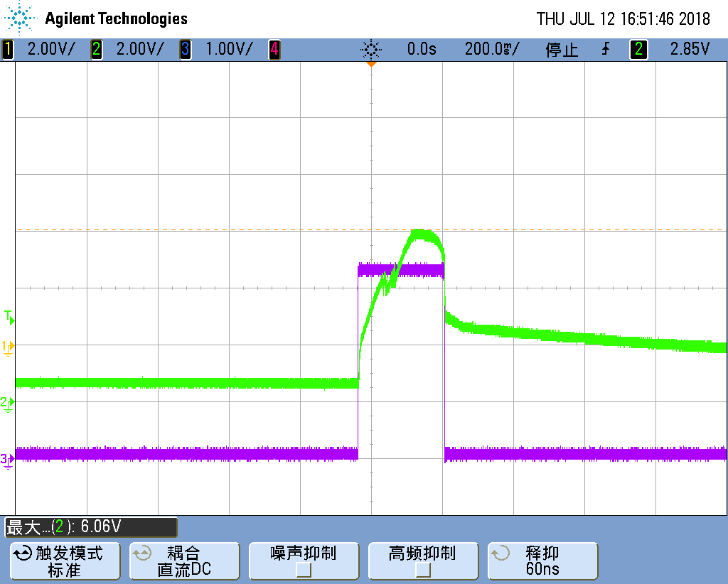
Task: Select the channel 3 blue indicator
Action: tap(186, 49)
